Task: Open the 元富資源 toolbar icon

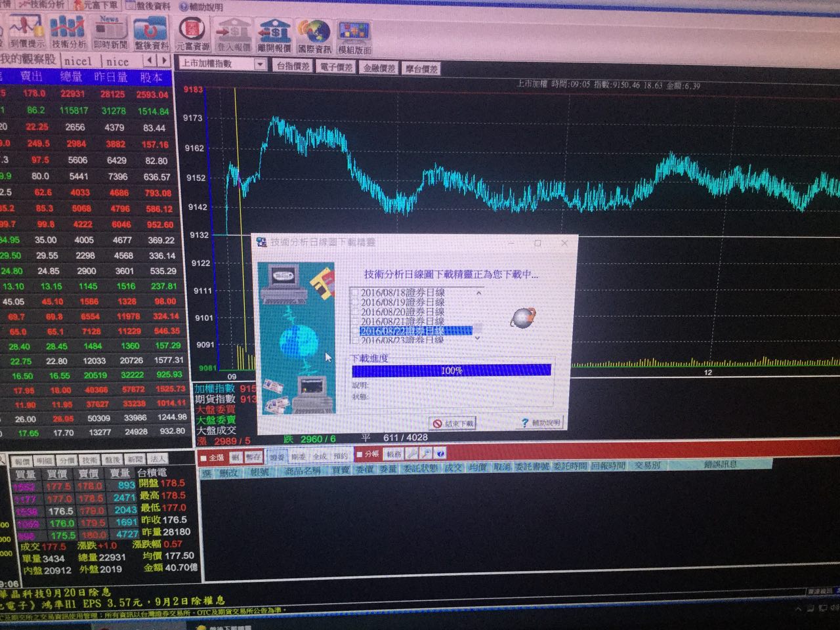Action: coord(192,34)
